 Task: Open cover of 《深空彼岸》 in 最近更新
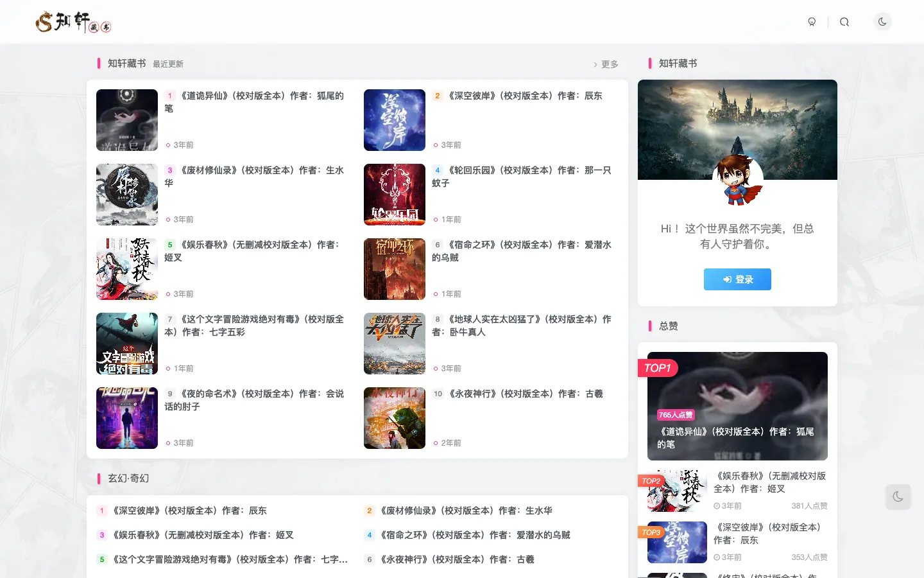(395, 120)
